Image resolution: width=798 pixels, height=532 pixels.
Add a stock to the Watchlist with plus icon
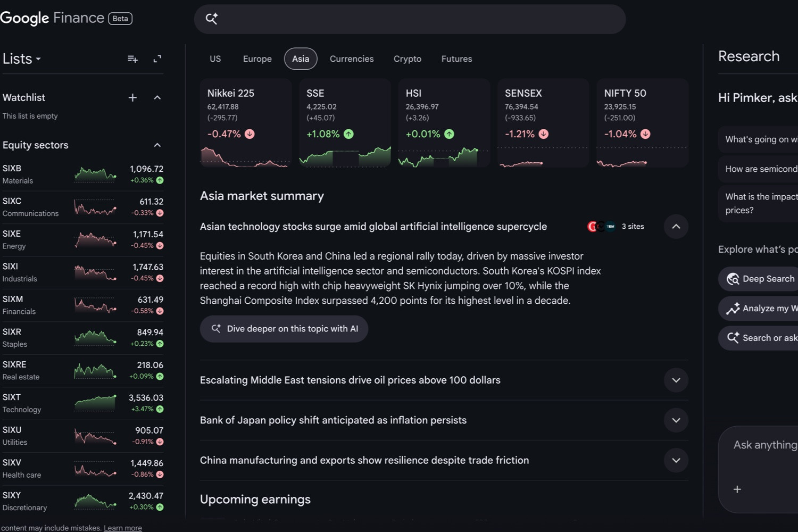(132, 97)
